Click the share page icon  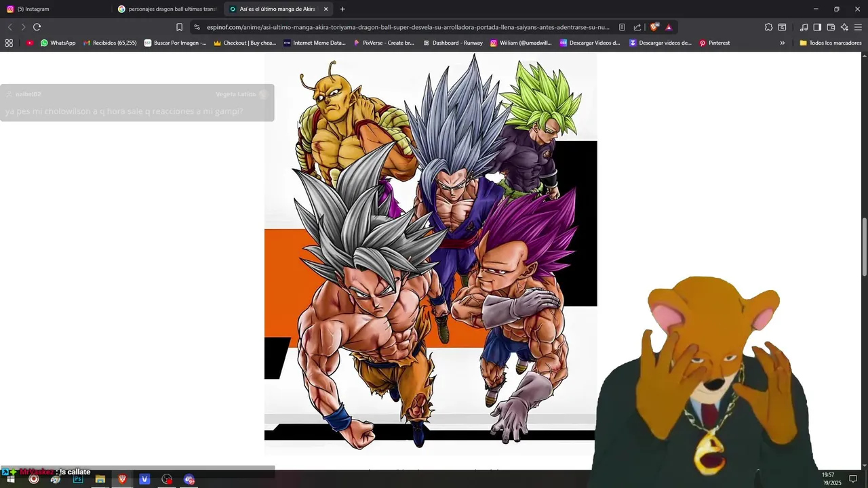(637, 27)
